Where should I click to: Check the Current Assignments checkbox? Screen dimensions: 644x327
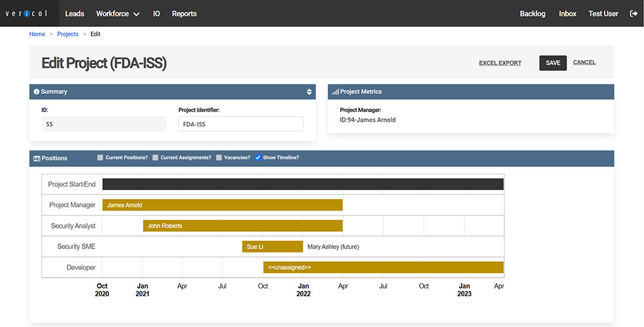pos(155,158)
